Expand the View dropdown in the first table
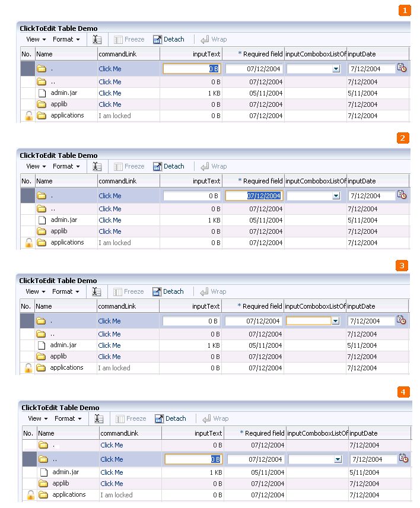The width and height of the screenshot is (420, 508). pyautogui.click(x=34, y=39)
